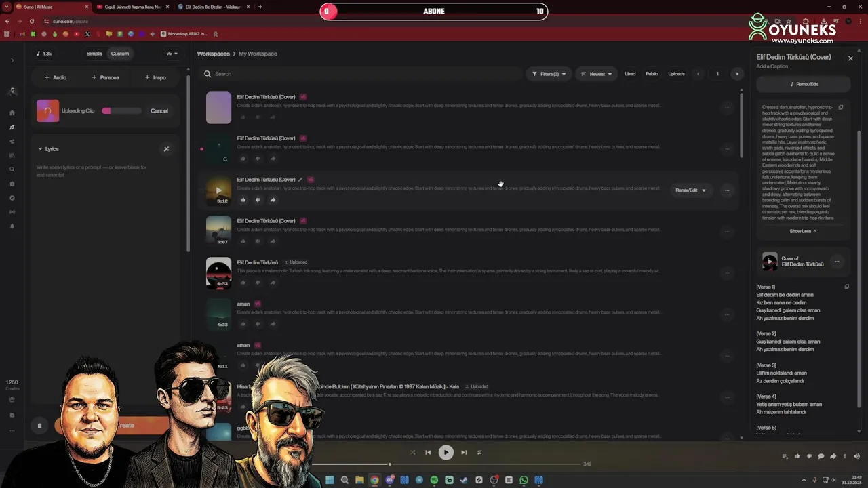
Task: Click Remix/Edit button in details panel
Action: [x=804, y=84]
